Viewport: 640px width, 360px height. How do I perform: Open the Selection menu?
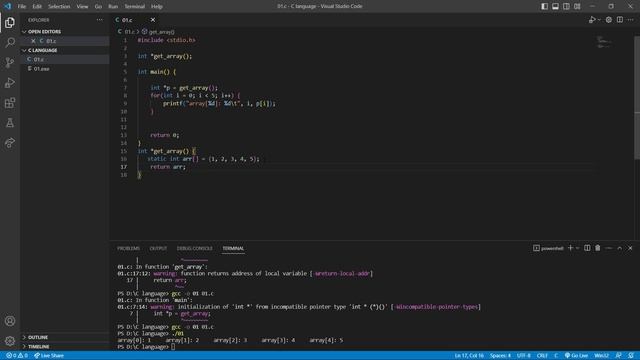click(x=59, y=6)
